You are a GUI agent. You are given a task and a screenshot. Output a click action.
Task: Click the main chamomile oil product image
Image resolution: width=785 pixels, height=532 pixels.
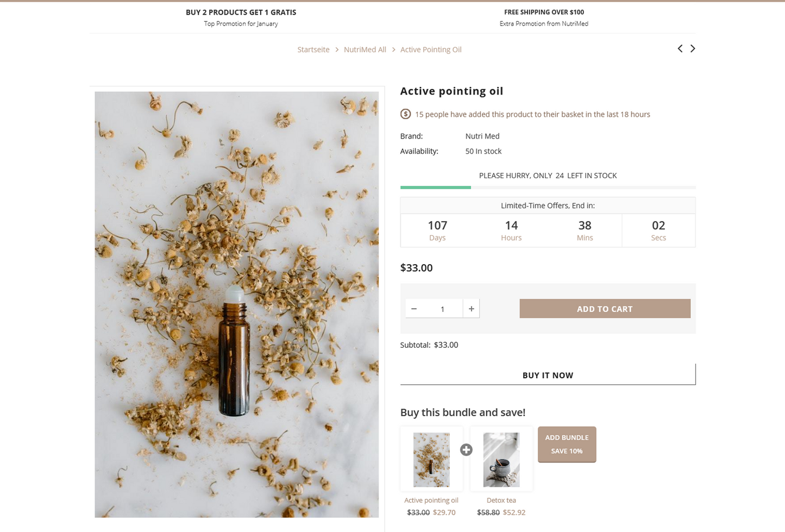point(236,303)
